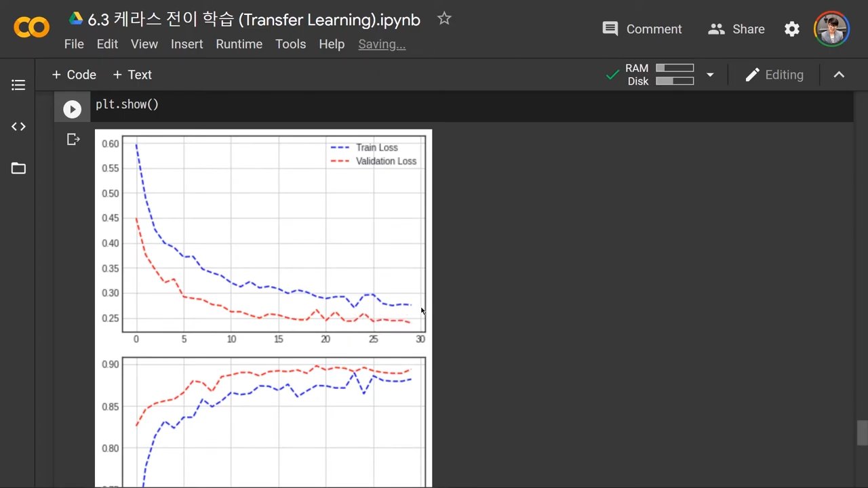
Task: Open the Runtime menu
Action: coord(239,44)
